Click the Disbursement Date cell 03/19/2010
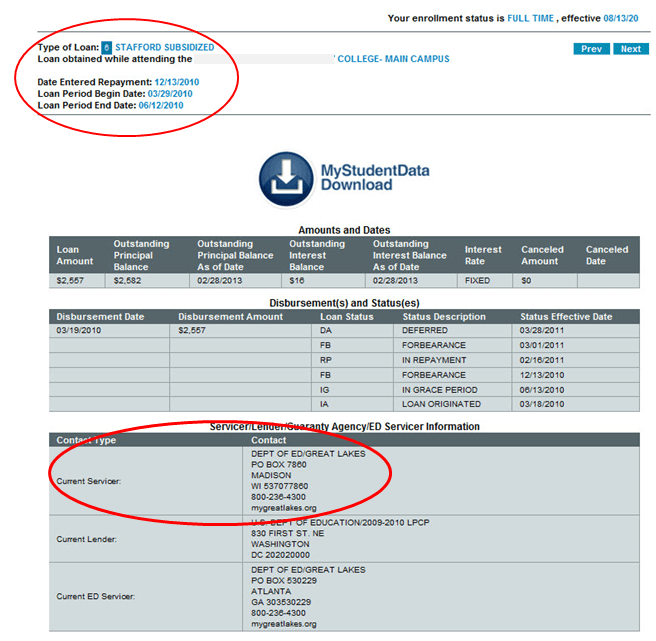This screenshot has width=656, height=641. pyautogui.click(x=78, y=331)
